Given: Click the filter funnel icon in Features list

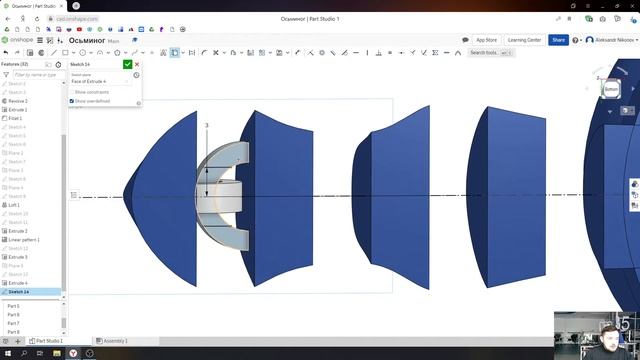Looking at the screenshot, I should (6, 75).
